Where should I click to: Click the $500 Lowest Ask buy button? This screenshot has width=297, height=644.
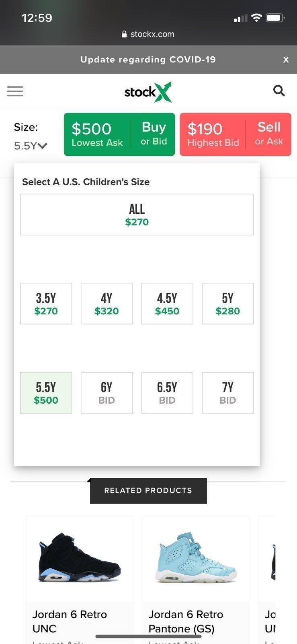[119, 134]
